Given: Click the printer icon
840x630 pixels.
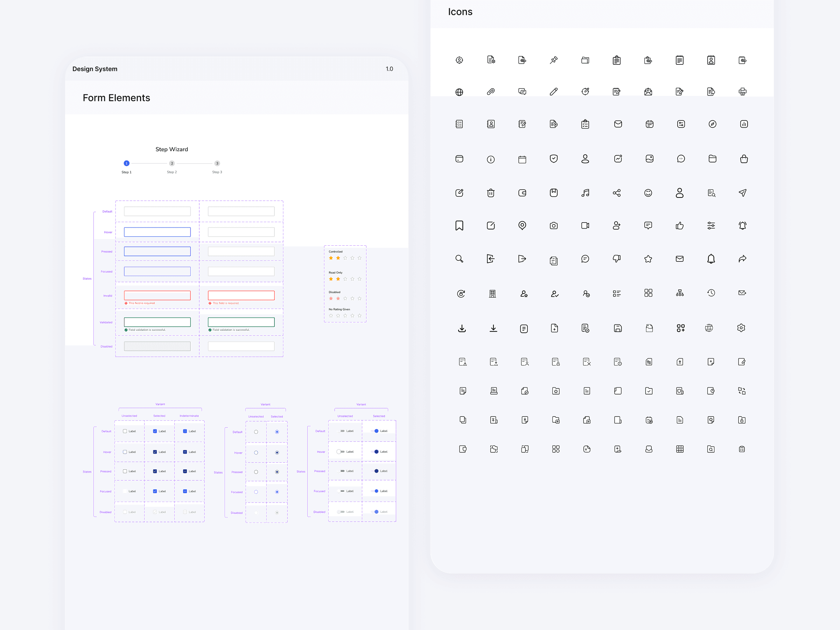Looking at the screenshot, I should (742, 91).
